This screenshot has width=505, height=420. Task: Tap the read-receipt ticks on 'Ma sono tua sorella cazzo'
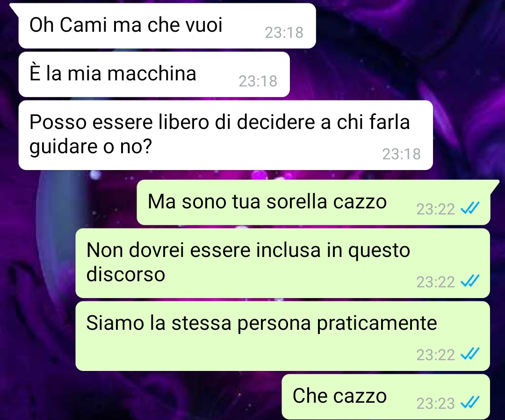pos(470,208)
